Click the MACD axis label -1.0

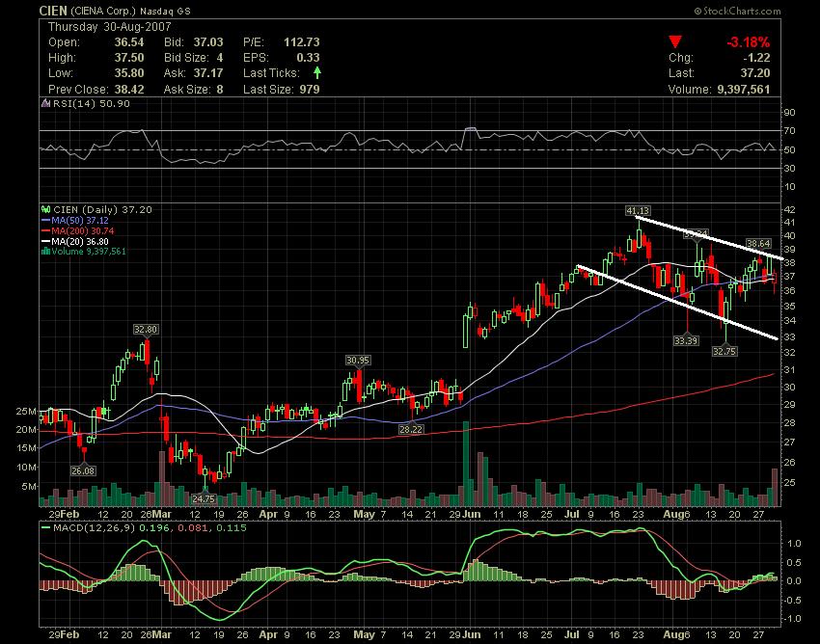pyautogui.click(x=794, y=619)
